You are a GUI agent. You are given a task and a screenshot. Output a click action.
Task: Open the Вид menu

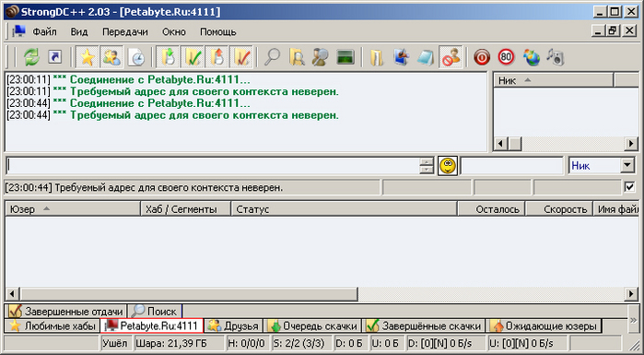pos(79,31)
